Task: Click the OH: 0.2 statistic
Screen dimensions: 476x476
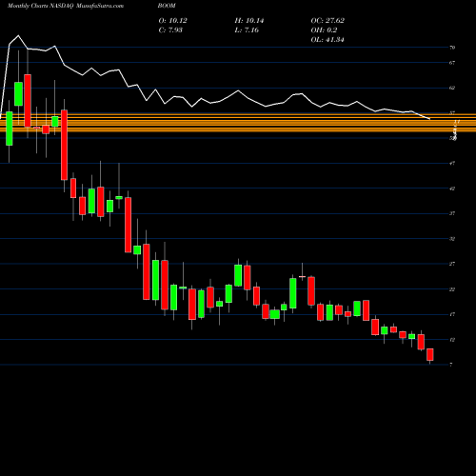Action: [x=324, y=30]
